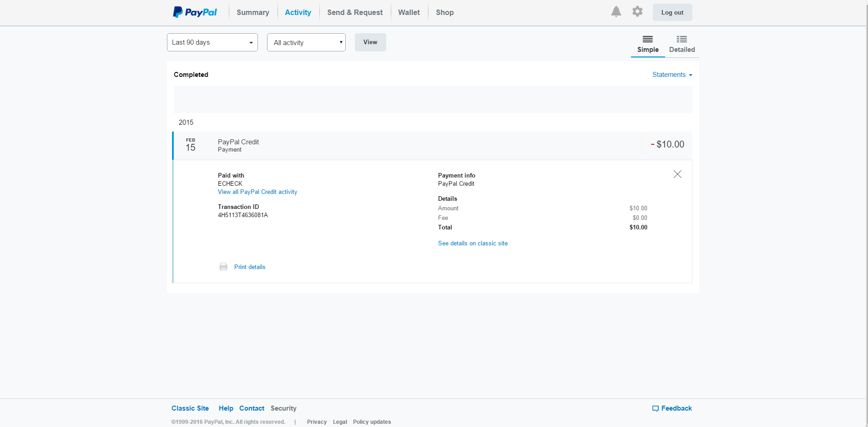Collapse the Feb 15 PayPal Credit transaction row

coord(432,145)
